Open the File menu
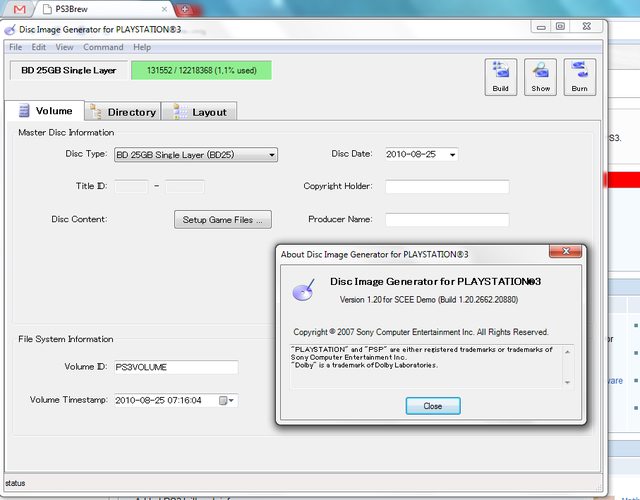640x500 pixels. [x=16, y=47]
